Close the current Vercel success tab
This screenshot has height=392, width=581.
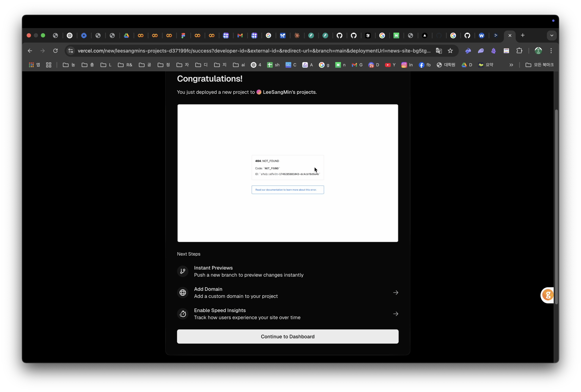510,35
